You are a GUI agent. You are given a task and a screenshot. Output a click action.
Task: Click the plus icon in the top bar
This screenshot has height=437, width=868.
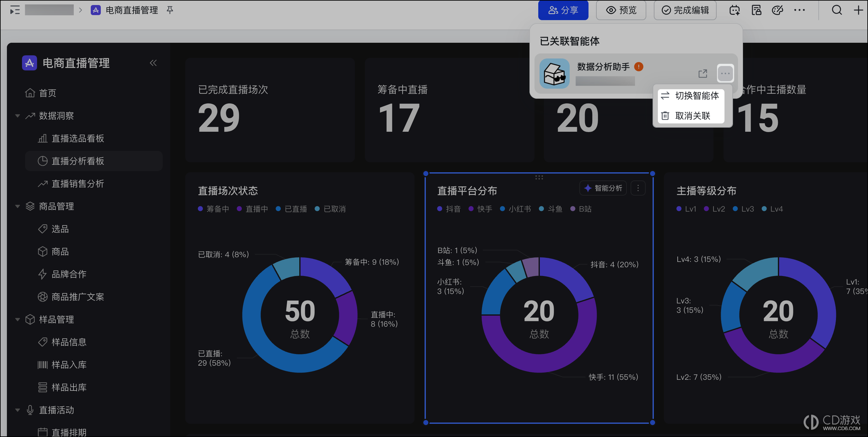(x=858, y=10)
